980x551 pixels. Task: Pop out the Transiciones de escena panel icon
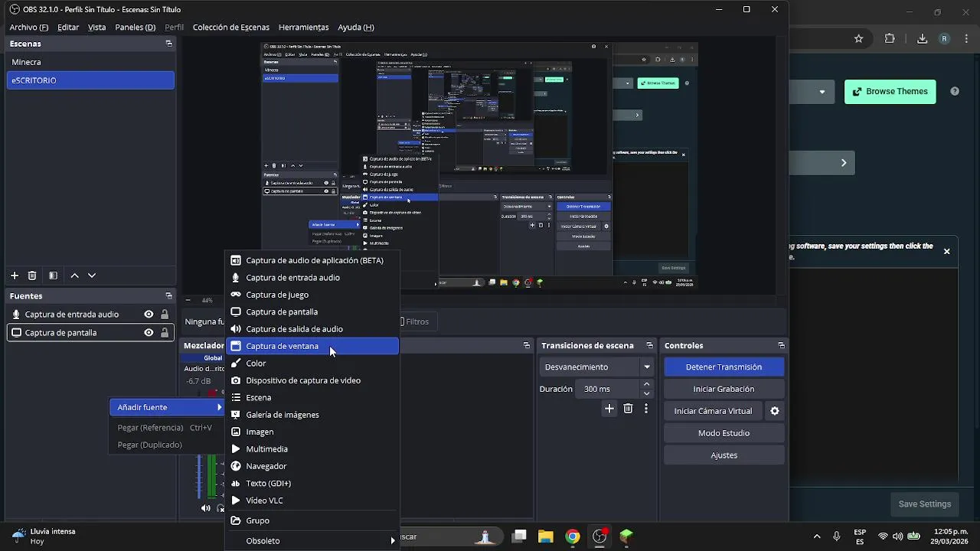coord(649,346)
